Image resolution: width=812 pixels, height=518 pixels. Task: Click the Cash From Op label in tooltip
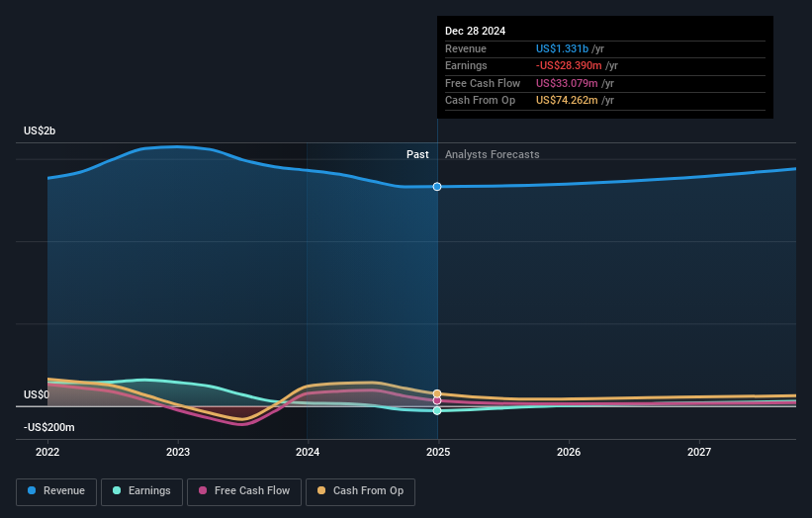tap(480, 101)
